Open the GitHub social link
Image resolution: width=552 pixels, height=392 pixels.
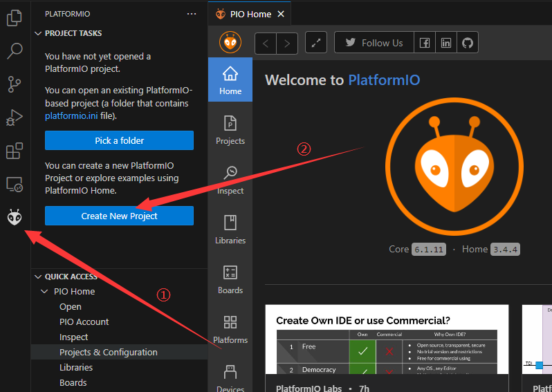[x=468, y=43]
